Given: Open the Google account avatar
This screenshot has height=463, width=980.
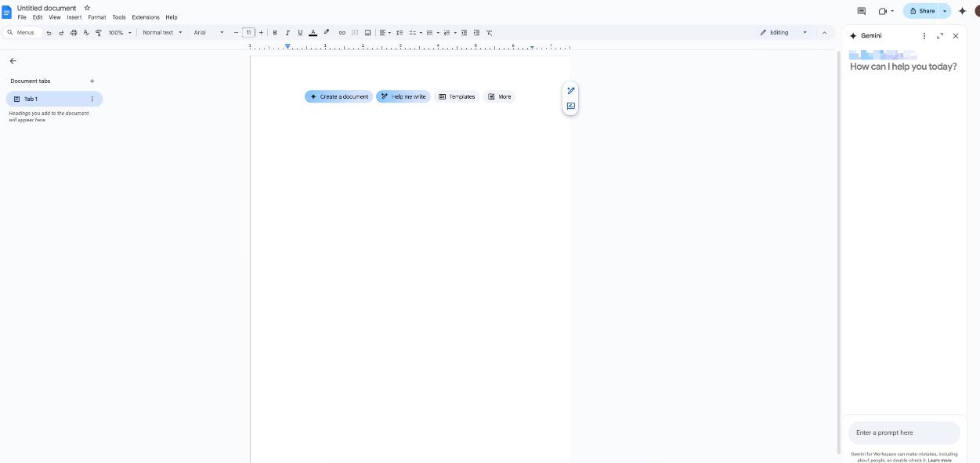Looking at the screenshot, I should pos(977,11).
